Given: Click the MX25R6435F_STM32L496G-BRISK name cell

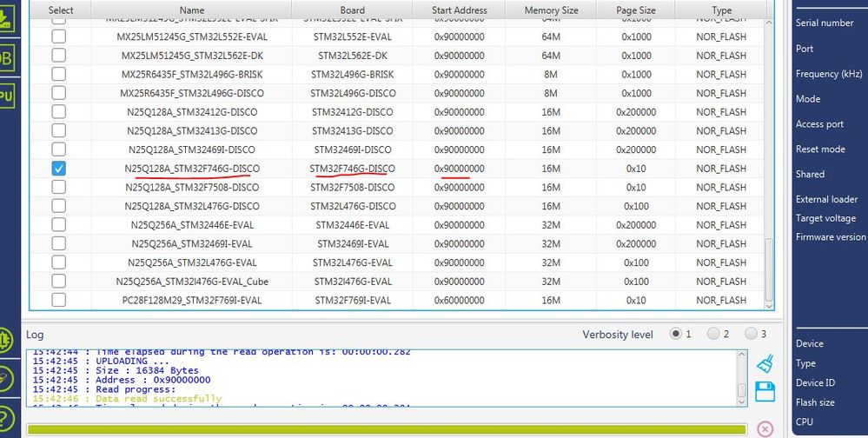Looking at the screenshot, I should pyautogui.click(x=191, y=74).
